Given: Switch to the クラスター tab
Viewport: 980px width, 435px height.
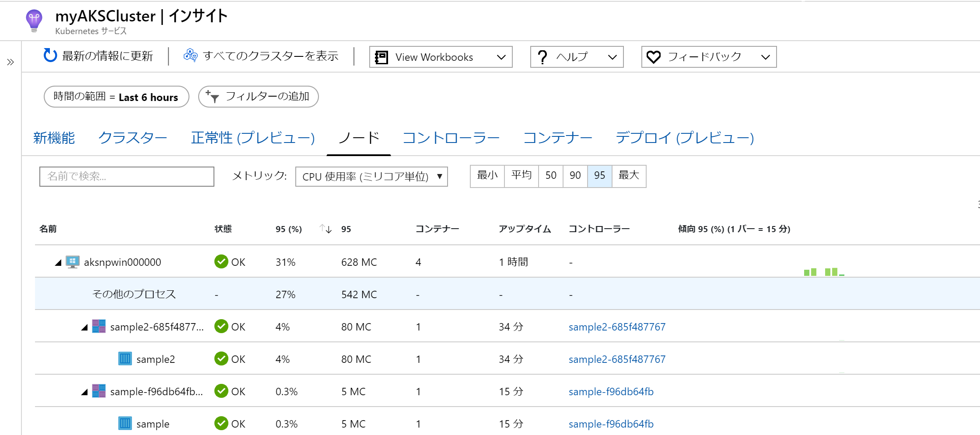Looking at the screenshot, I should pyautogui.click(x=133, y=138).
